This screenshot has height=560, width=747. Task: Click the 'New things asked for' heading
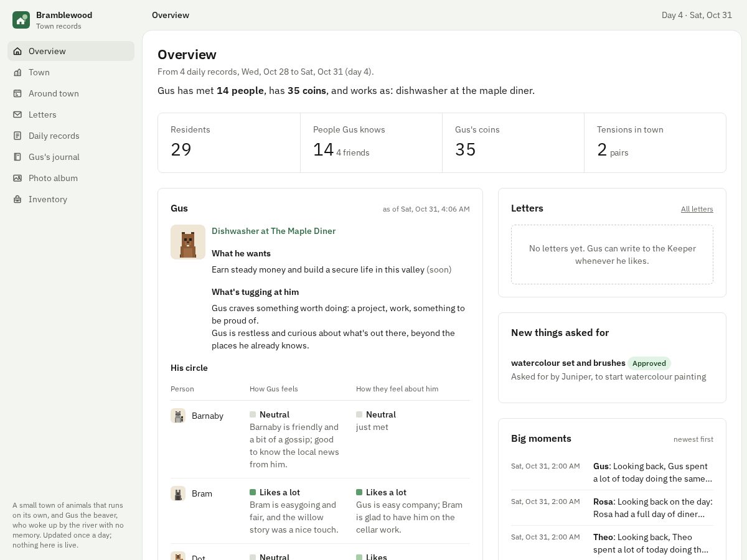coord(560,333)
